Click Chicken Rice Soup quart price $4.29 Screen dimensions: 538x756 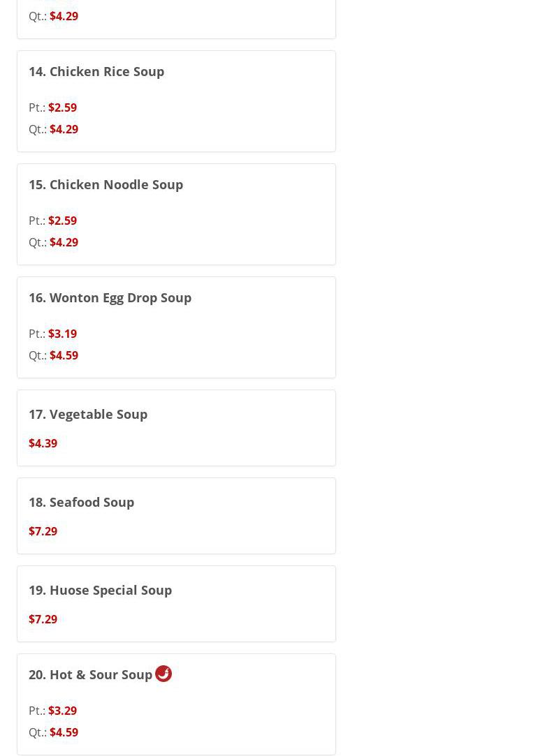(64, 129)
